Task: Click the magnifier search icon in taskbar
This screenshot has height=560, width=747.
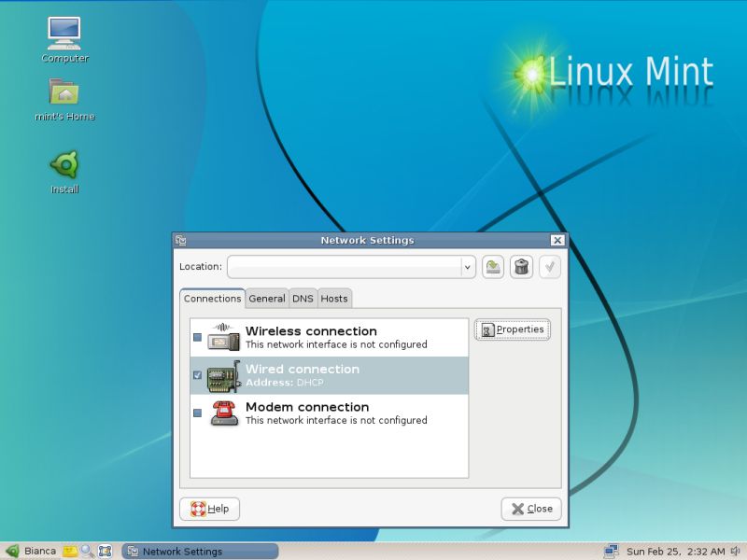Action: coord(87,551)
